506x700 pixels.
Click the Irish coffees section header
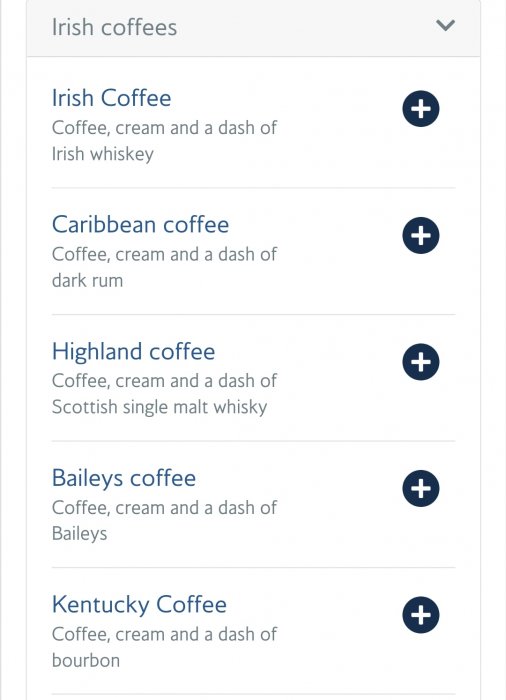[253, 28]
